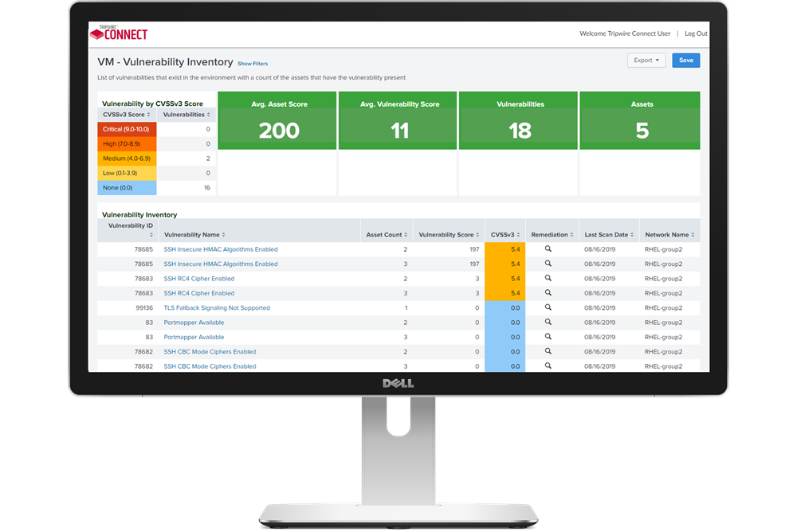The width and height of the screenshot is (797, 532).
Task: Select the Critical (9.0-10.0) severity swatch
Action: pos(125,129)
